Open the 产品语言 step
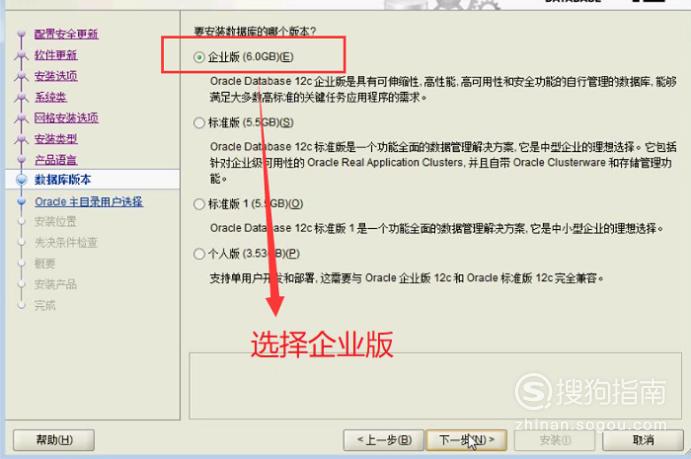This screenshot has height=459, width=691. [x=56, y=160]
